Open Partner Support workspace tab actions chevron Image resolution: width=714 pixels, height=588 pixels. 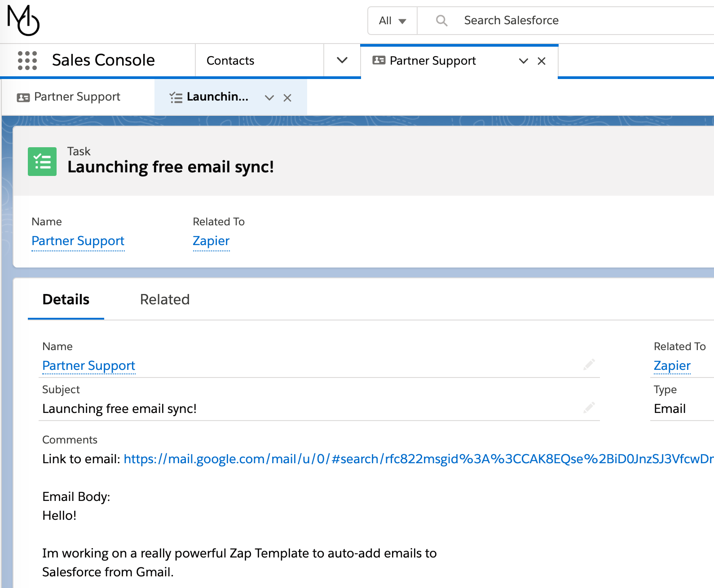(x=524, y=61)
